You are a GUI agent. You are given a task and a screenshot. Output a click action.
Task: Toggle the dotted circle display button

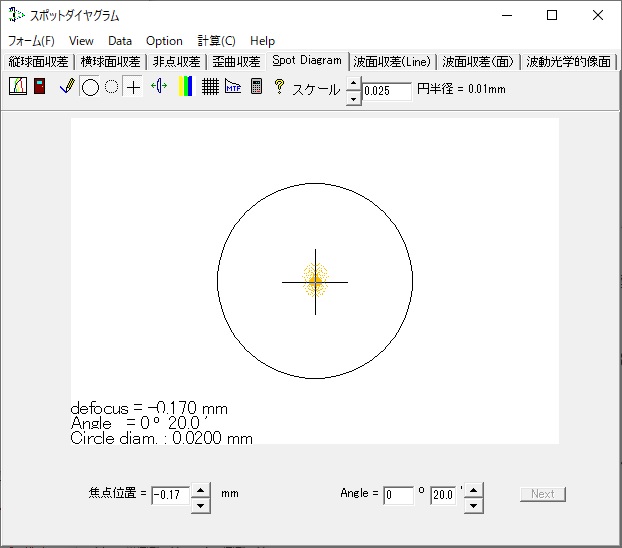[111, 87]
